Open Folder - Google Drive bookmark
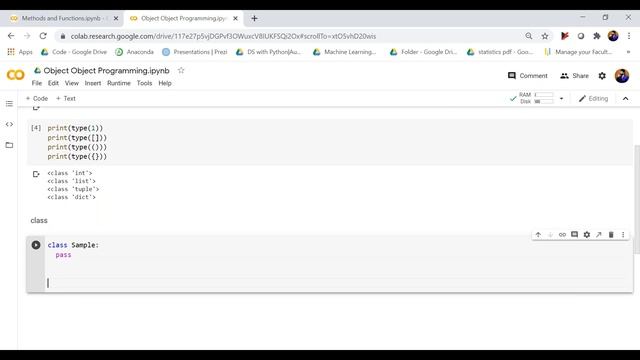Image resolution: width=640 pixels, height=360 pixels. point(423,52)
